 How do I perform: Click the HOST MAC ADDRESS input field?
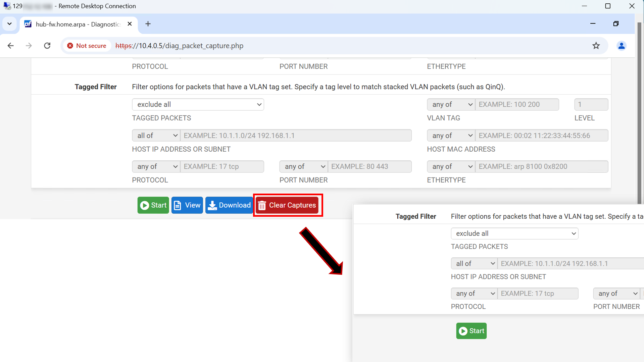(x=542, y=136)
